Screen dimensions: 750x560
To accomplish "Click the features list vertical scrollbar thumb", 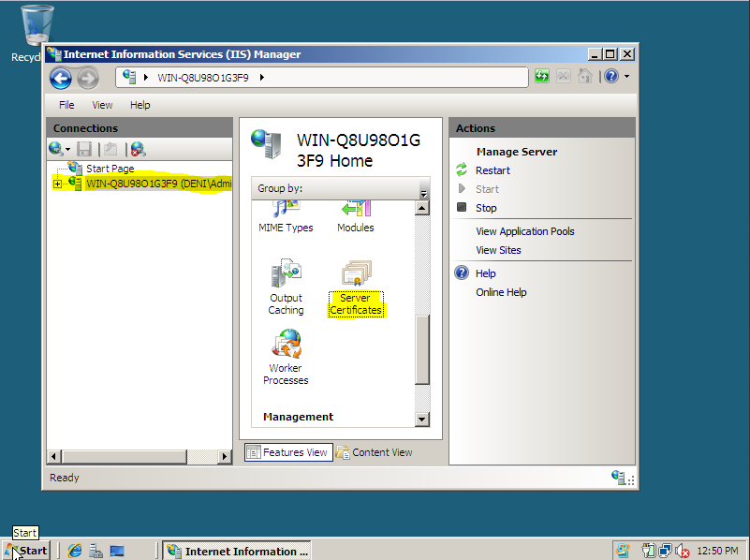I will point(422,349).
